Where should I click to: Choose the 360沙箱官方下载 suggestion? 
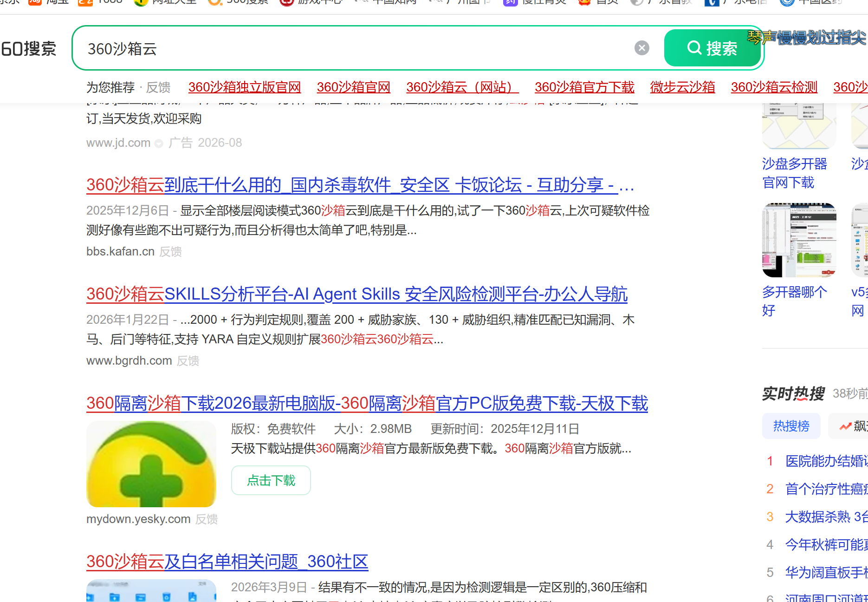584,87
